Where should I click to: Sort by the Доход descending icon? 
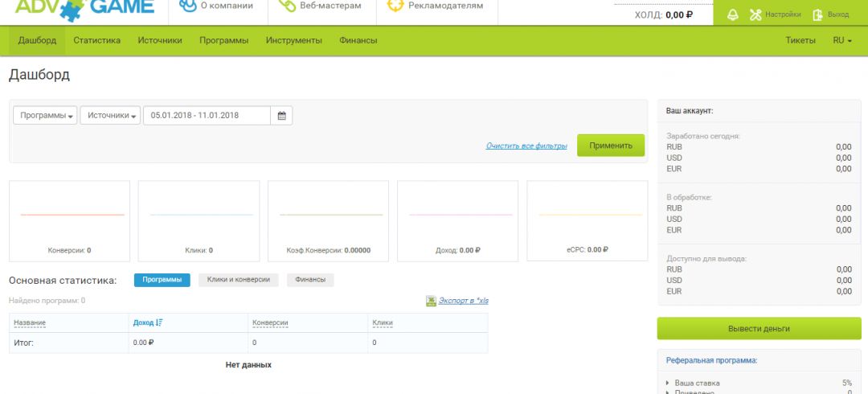pyautogui.click(x=159, y=322)
